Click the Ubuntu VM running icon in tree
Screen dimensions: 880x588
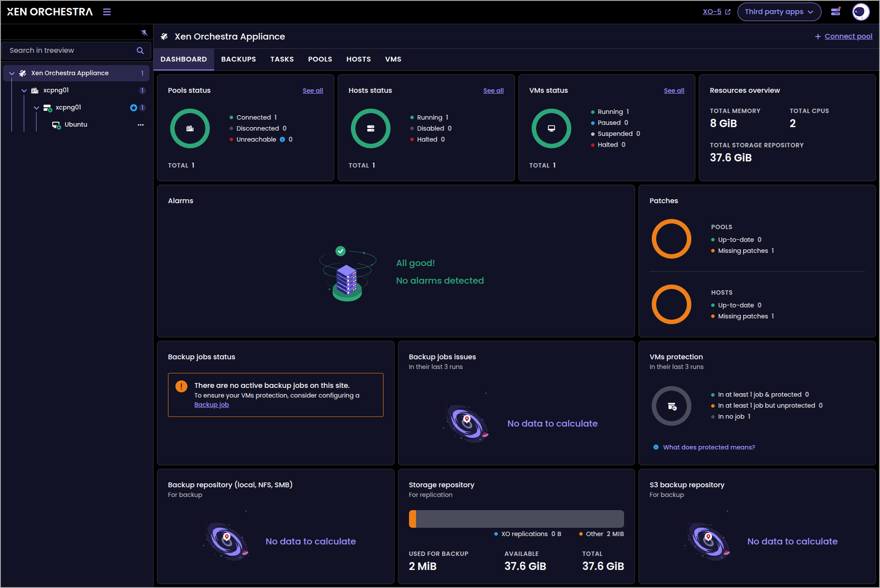(56, 125)
